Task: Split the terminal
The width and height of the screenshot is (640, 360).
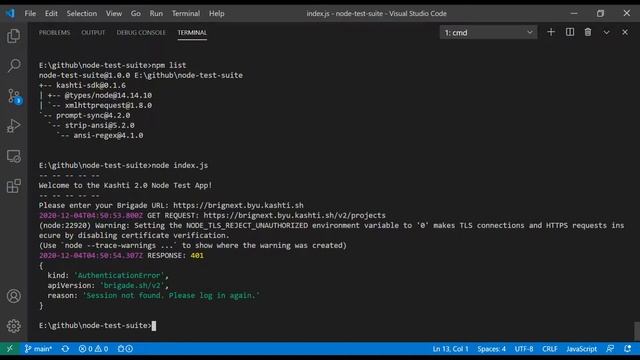Action: click(x=570, y=32)
